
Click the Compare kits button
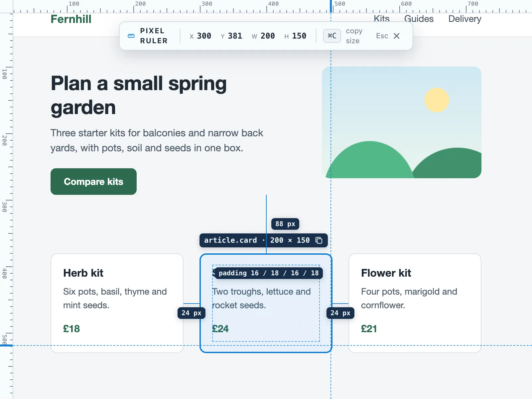(93, 182)
